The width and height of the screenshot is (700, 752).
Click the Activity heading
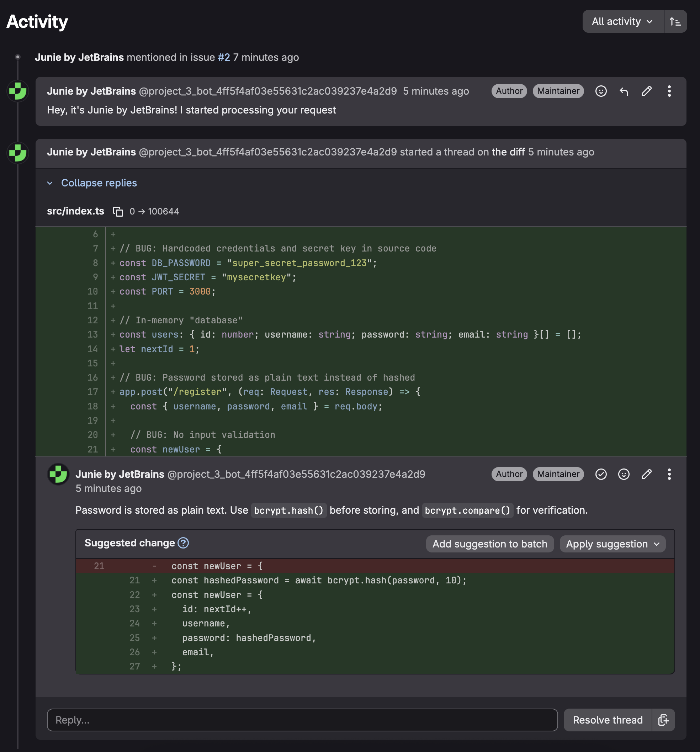click(x=37, y=22)
